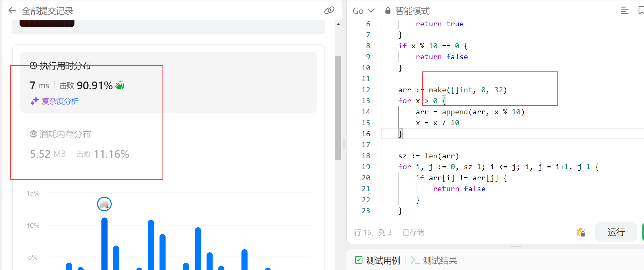The image size is (644, 270).
Task: Click the chip icon beside 消耗内存分布
Action: (x=33, y=134)
